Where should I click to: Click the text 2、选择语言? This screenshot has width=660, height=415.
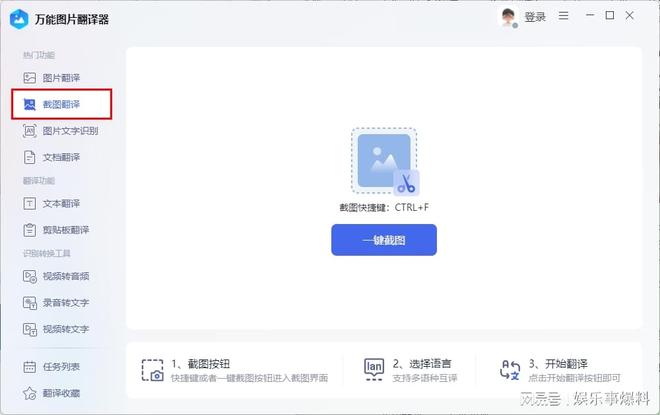click(x=422, y=364)
